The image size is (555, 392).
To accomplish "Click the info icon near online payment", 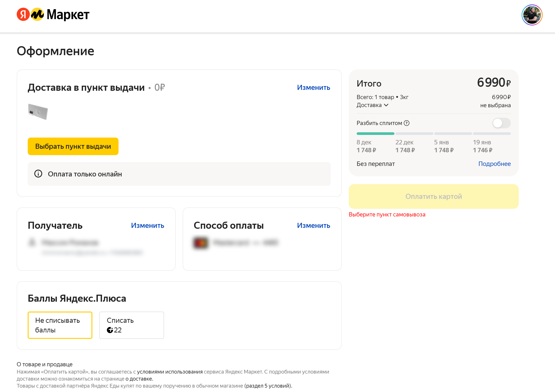I will point(38,174).
